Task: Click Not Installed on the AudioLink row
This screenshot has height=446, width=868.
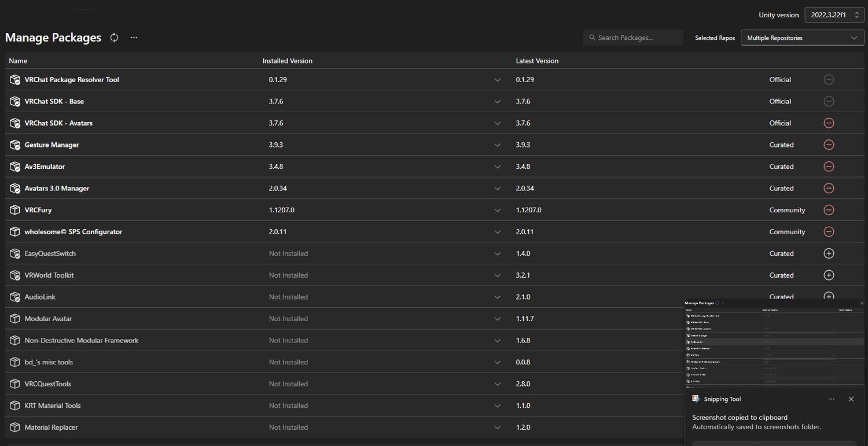Action: coord(288,297)
